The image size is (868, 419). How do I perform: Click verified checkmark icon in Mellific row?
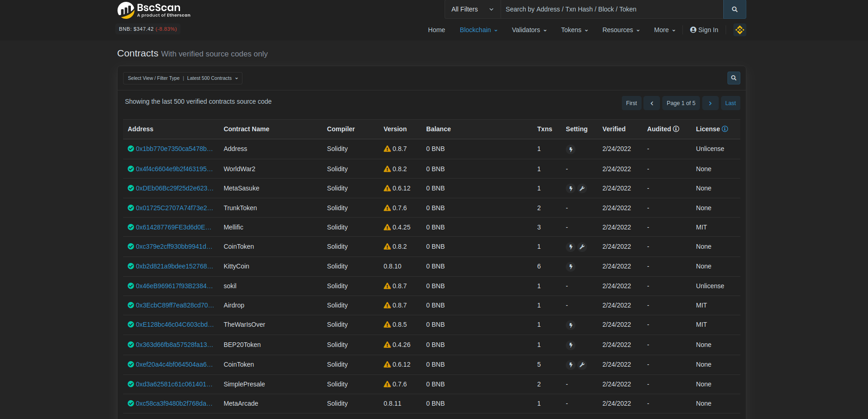click(131, 227)
